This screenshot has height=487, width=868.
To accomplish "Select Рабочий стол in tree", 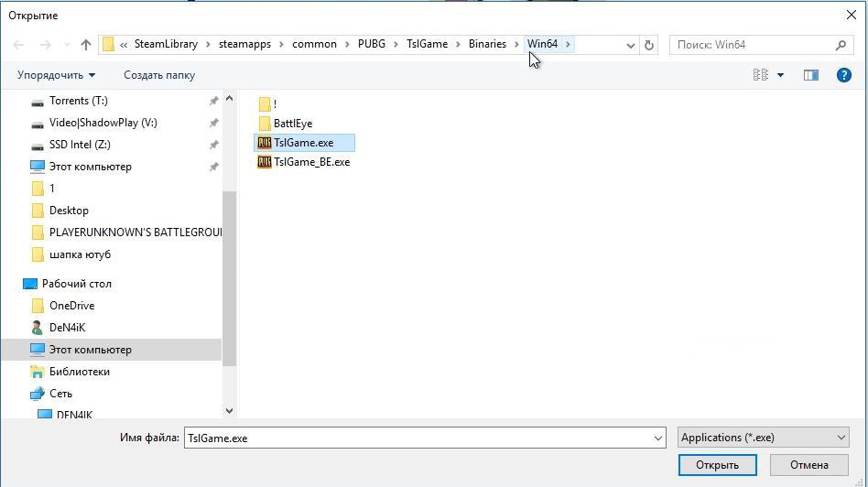I will [76, 284].
